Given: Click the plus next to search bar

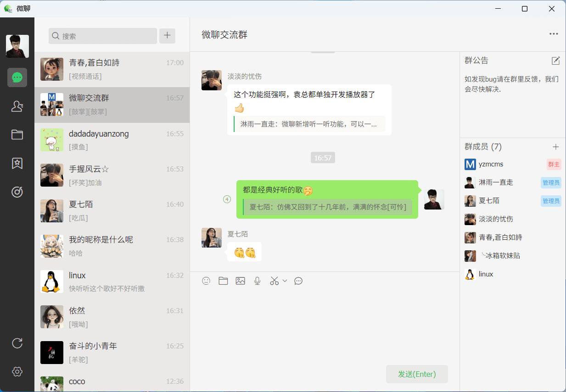Looking at the screenshot, I should [x=167, y=36].
